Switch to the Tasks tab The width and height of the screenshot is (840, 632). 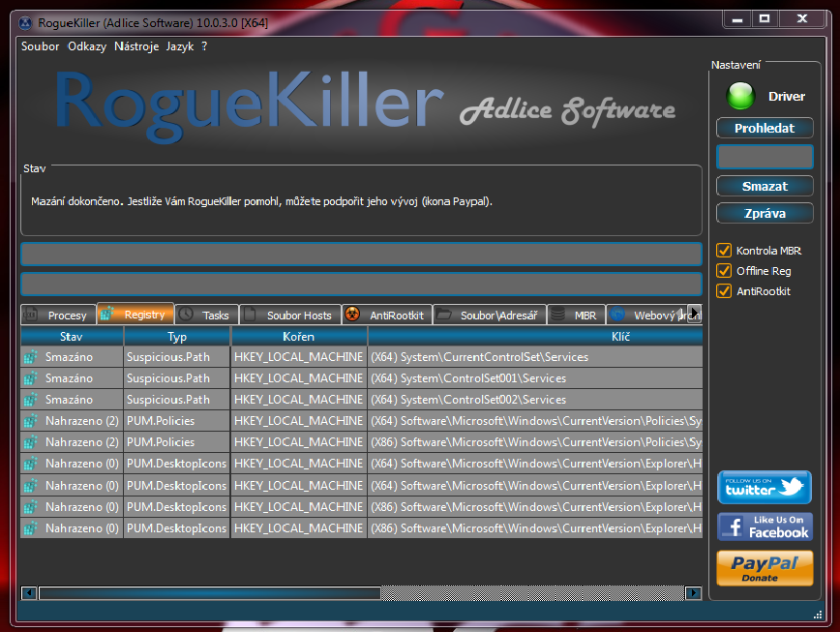(207, 315)
